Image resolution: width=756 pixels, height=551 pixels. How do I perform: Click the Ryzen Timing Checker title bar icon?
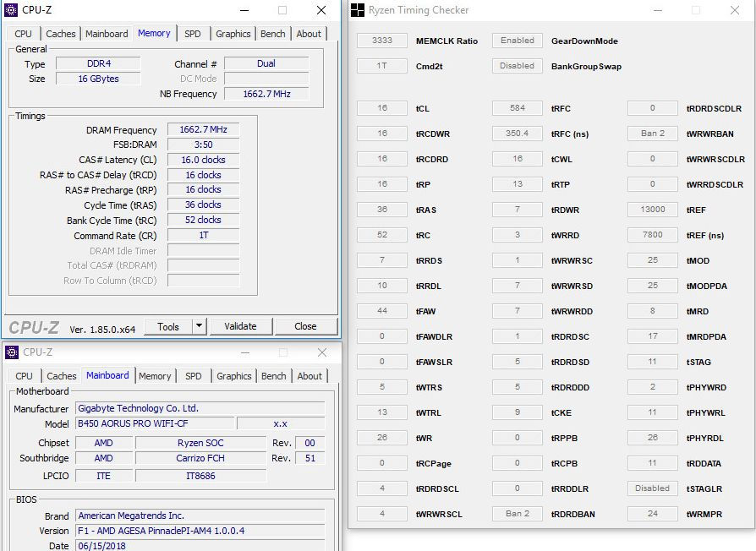[358, 10]
